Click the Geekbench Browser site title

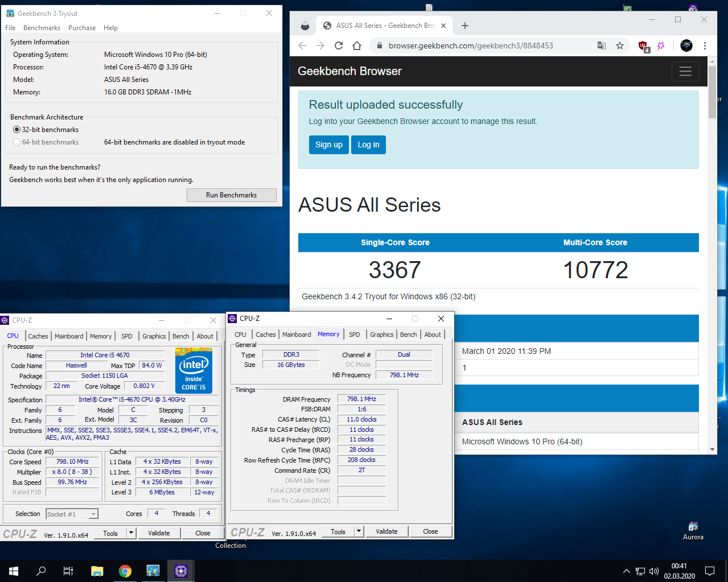click(x=349, y=71)
